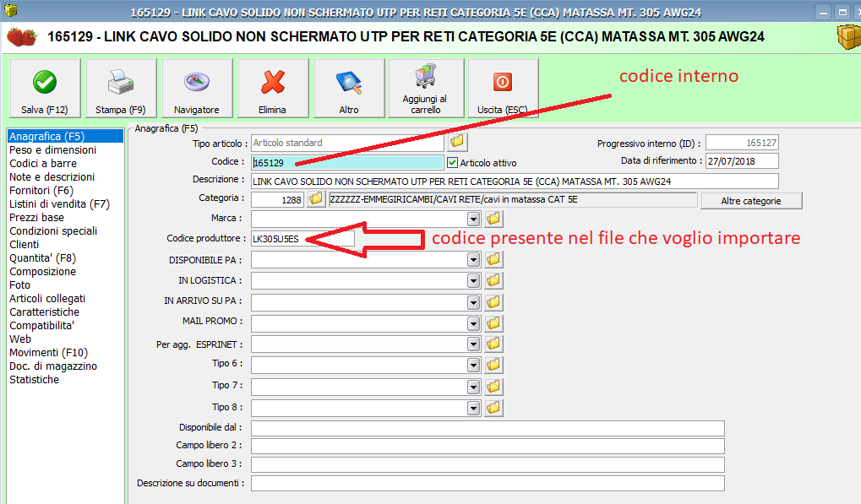Open Composizione section
This screenshot has height=504, width=861.
[x=43, y=272]
